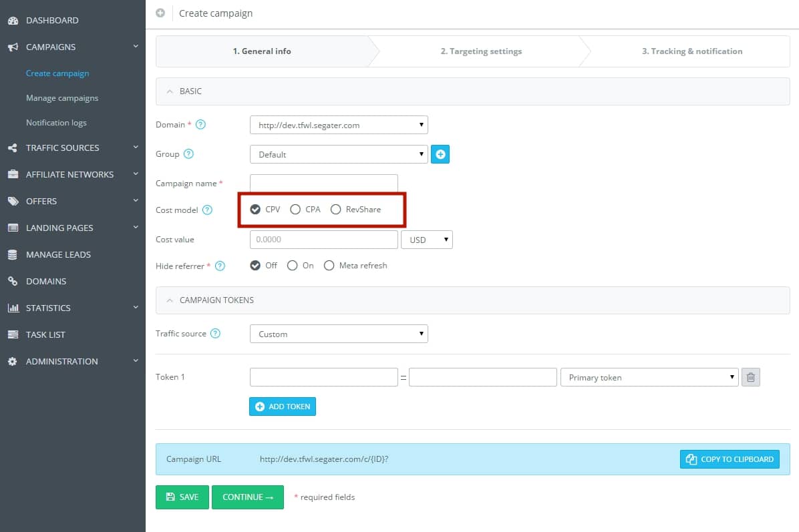The width and height of the screenshot is (799, 532).
Task: Click the Offers tag icon
Action: coord(13,201)
